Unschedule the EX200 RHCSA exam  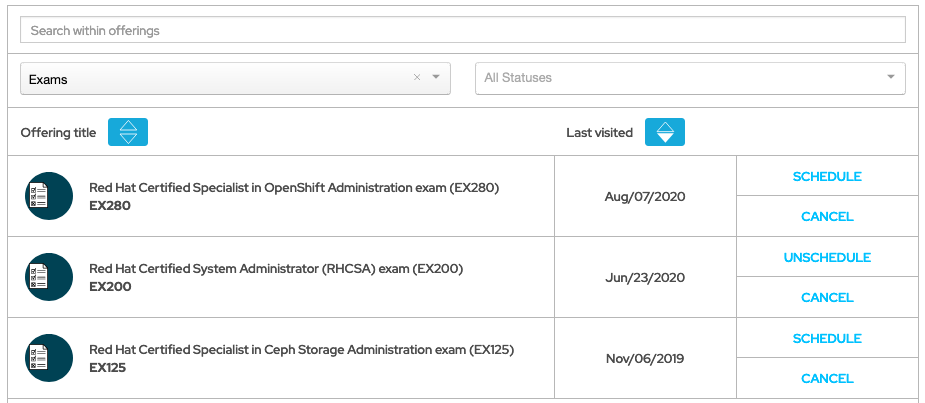click(827, 258)
